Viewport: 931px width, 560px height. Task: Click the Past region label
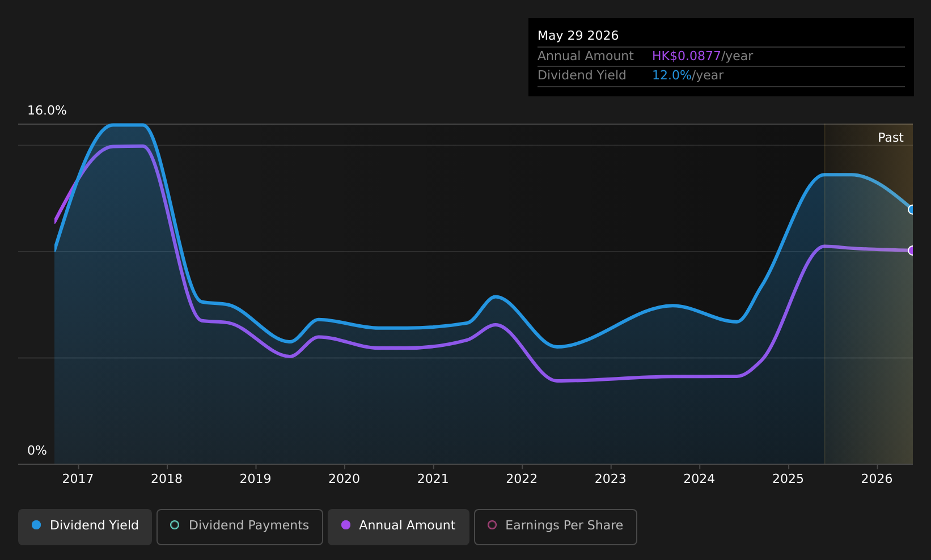891,138
